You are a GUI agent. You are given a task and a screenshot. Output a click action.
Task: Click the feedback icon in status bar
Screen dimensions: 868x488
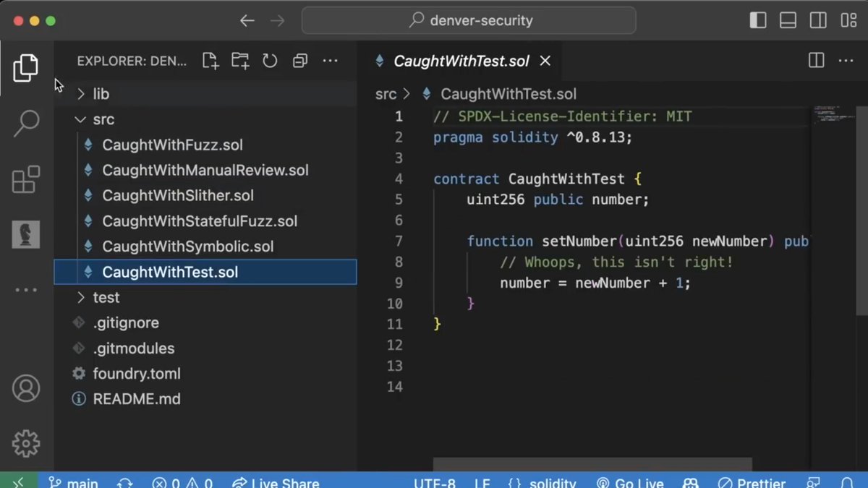pos(814,482)
